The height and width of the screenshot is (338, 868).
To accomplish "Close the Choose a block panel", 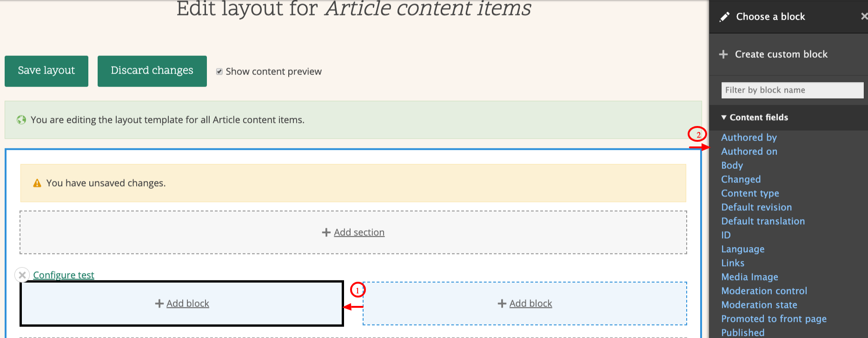I will (x=864, y=16).
